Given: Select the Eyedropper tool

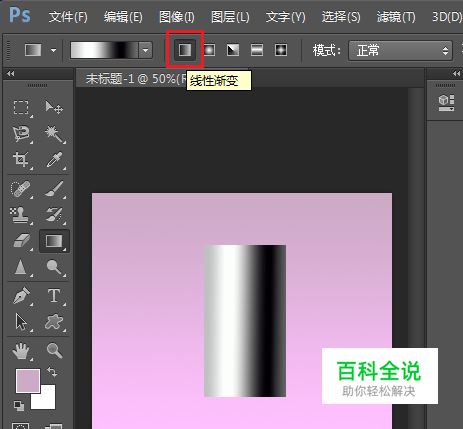Looking at the screenshot, I should (x=54, y=159).
